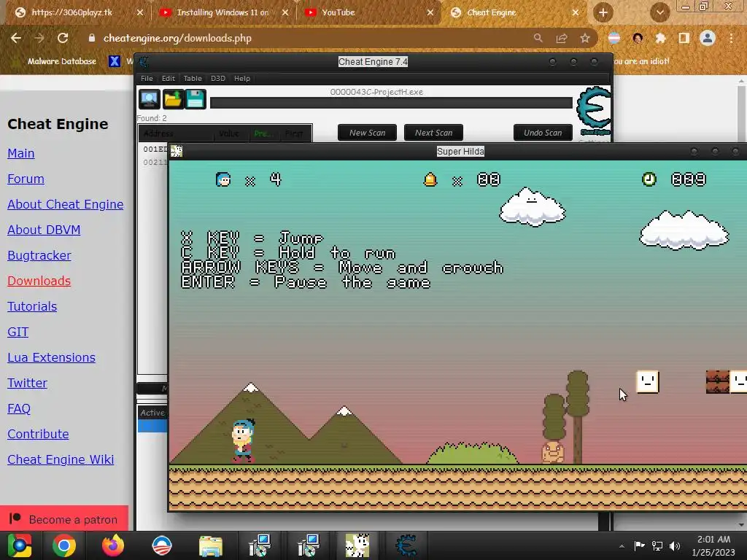Click the Undo Scan button
747x560 pixels.
coord(543,133)
